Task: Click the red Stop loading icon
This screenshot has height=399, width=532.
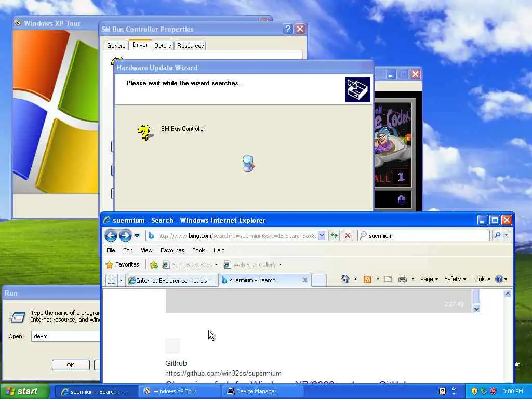Action: [348, 235]
